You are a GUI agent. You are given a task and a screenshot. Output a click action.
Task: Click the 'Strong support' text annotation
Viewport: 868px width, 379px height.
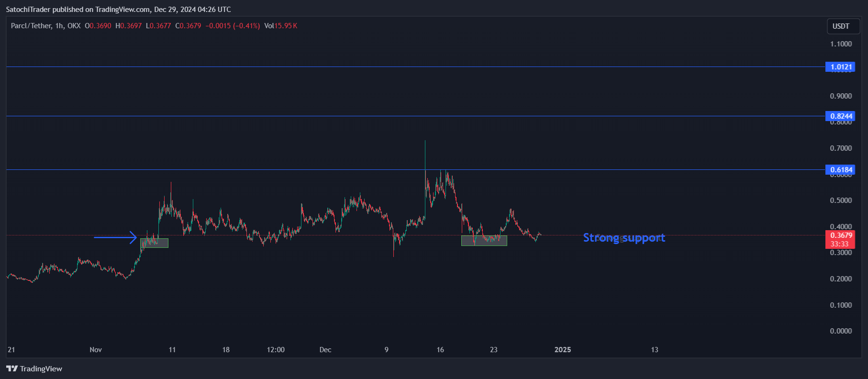tap(624, 238)
